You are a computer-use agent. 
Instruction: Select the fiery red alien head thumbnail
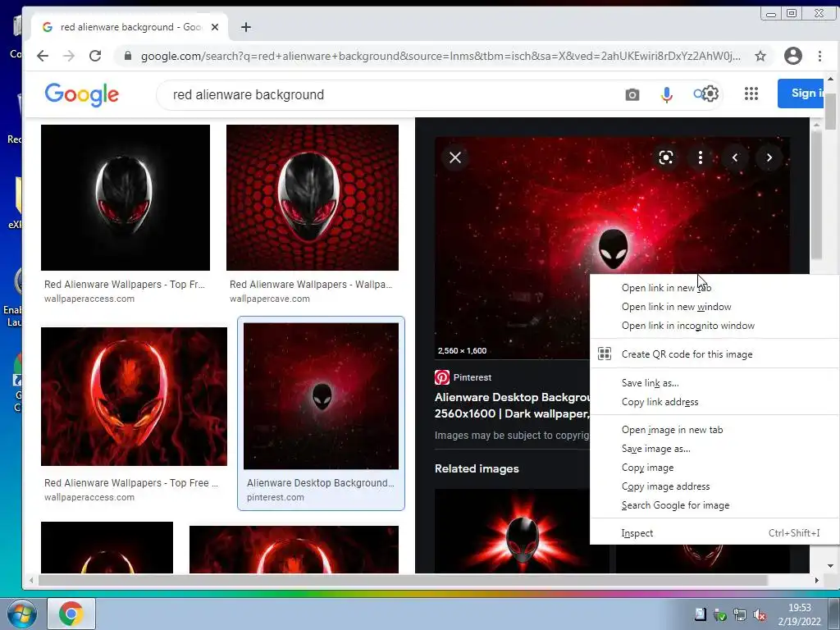(134, 396)
